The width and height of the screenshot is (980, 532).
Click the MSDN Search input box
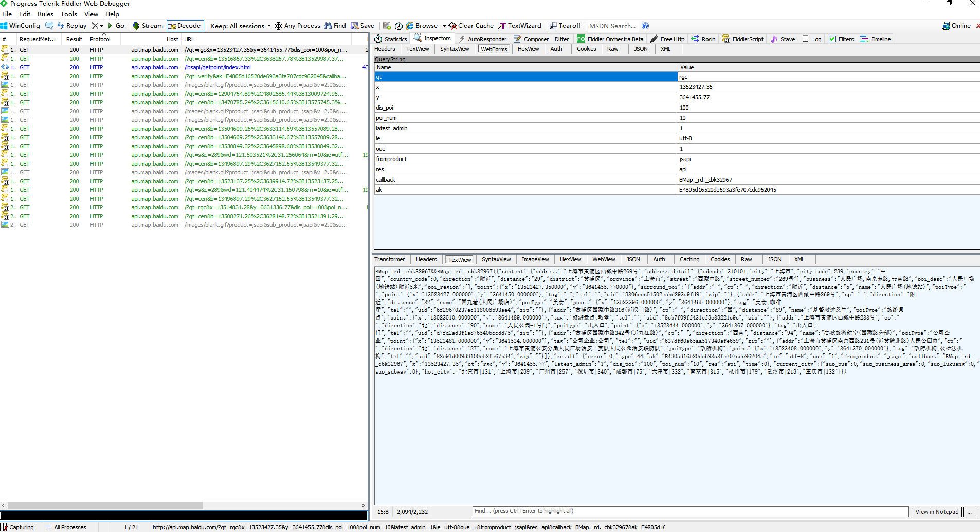(x=612, y=26)
